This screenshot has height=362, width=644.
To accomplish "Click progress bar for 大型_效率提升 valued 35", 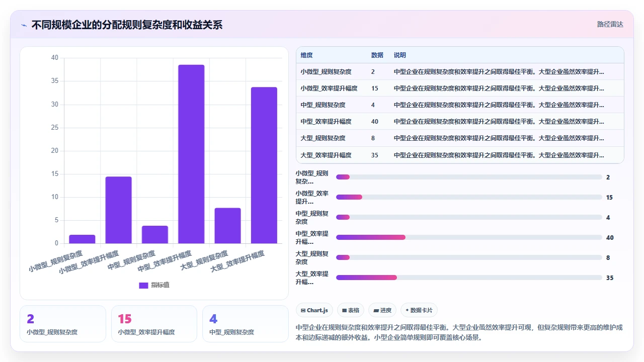I will [469, 278].
